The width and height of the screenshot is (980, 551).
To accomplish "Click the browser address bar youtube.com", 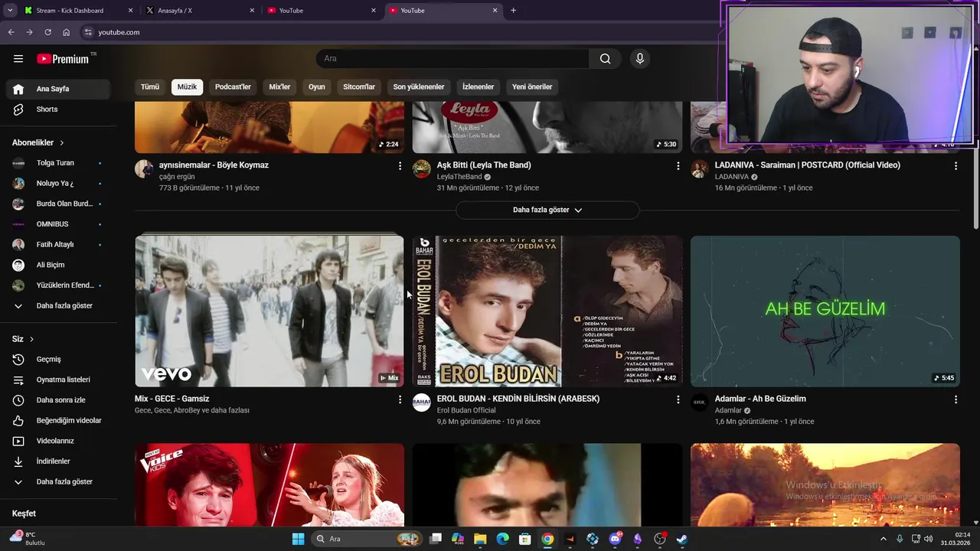I will [398, 32].
